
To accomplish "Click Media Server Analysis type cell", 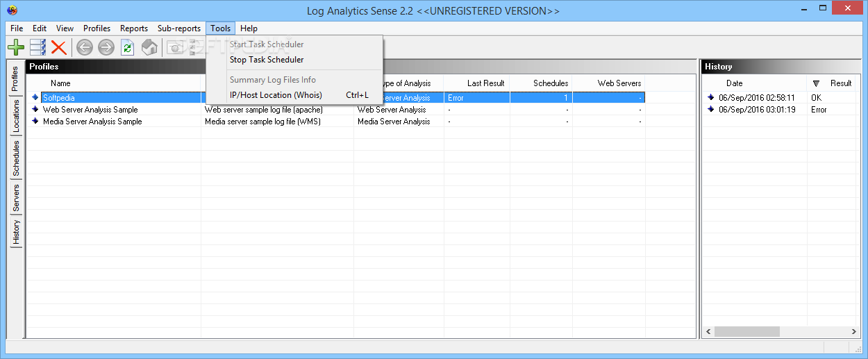I will [394, 122].
